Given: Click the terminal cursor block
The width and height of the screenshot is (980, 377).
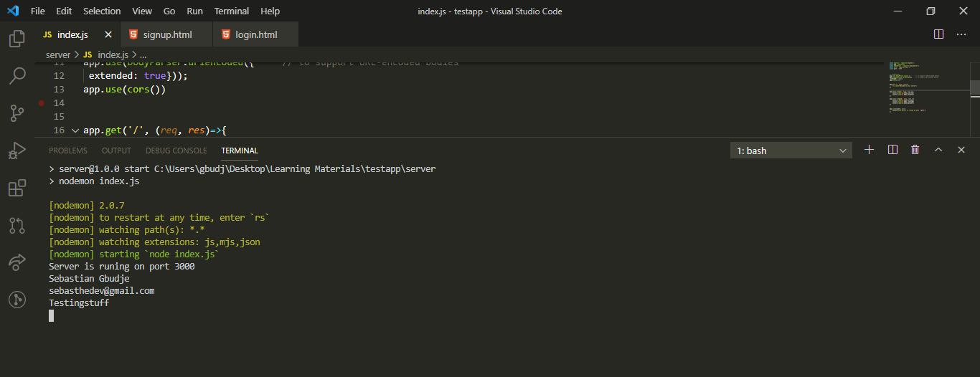Looking at the screenshot, I should [52, 315].
